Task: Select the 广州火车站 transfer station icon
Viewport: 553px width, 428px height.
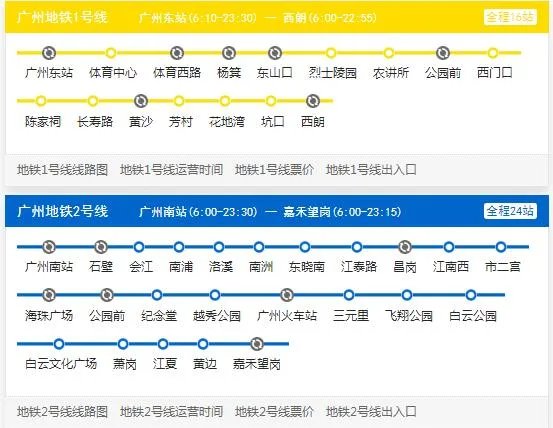Action: pyautogui.click(x=287, y=295)
